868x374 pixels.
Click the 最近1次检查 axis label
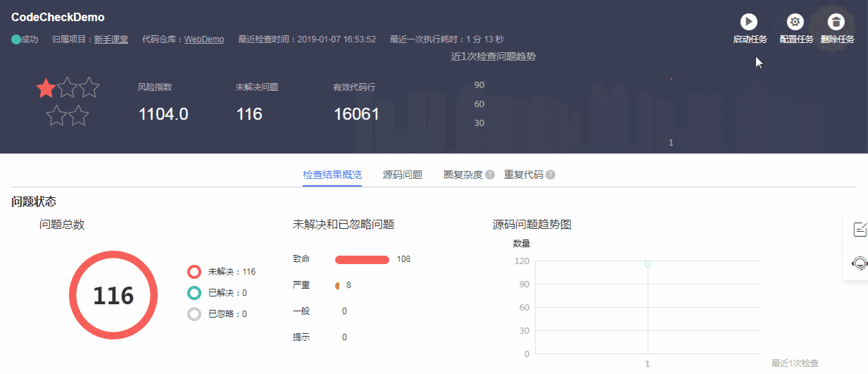pos(795,363)
